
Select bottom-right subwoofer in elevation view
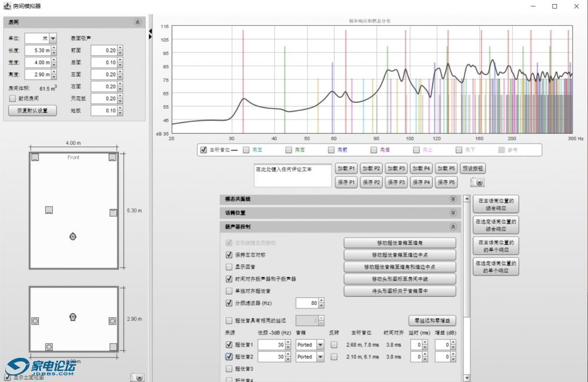[113, 347]
